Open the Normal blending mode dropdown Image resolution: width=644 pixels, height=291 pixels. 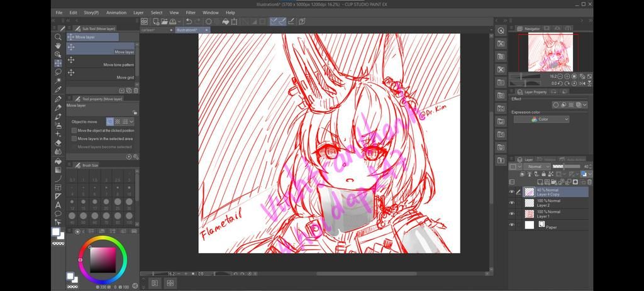(x=537, y=166)
